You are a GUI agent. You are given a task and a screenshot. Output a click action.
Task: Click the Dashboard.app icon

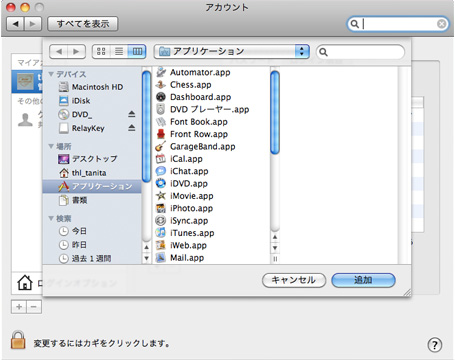(161, 97)
